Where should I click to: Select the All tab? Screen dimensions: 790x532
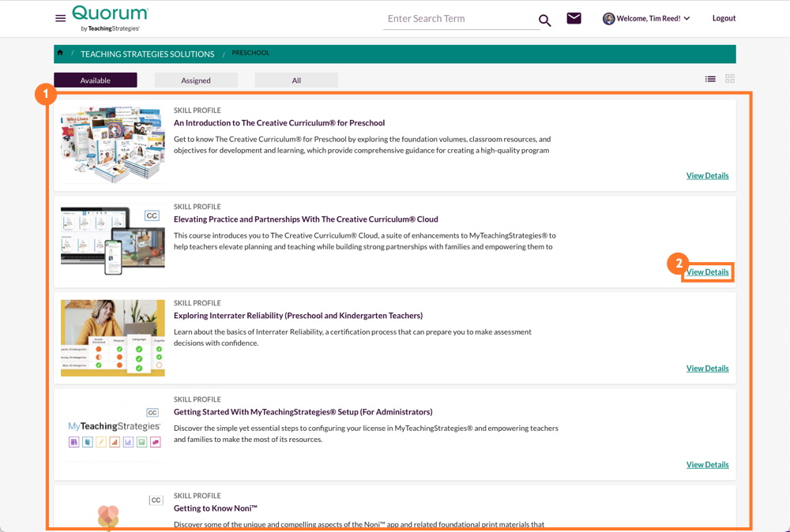(296, 80)
